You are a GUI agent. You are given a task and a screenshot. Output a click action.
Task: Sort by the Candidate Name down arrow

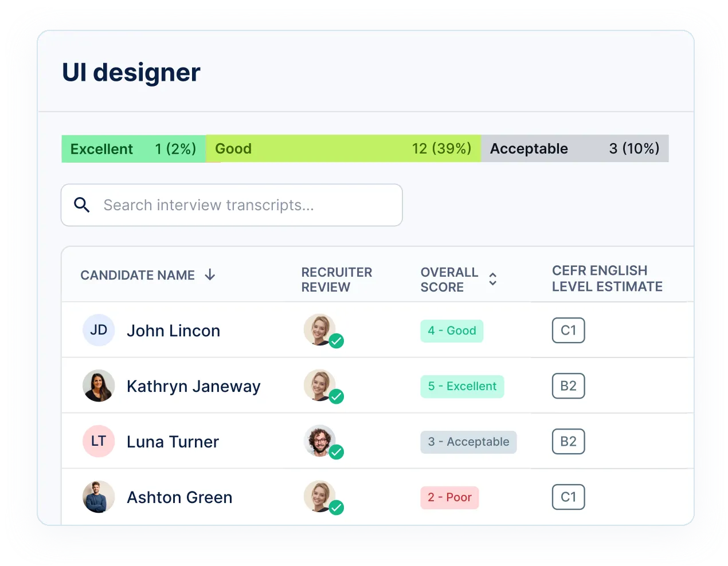point(210,275)
